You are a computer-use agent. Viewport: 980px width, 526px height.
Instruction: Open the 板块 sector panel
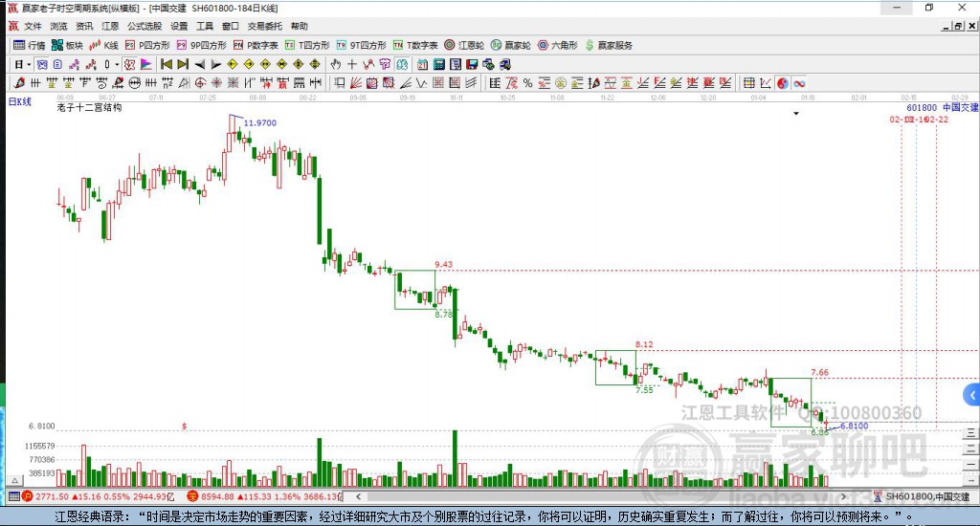click(x=67, y=45)
